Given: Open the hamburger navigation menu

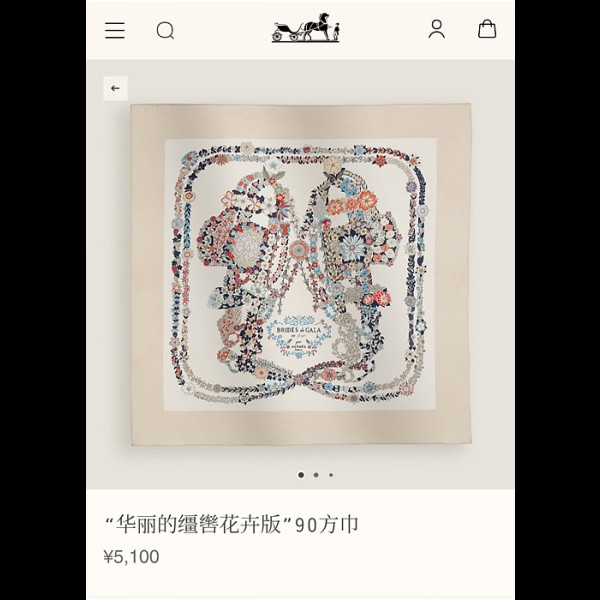Looking at the screenshot, I should coord(115,30).
